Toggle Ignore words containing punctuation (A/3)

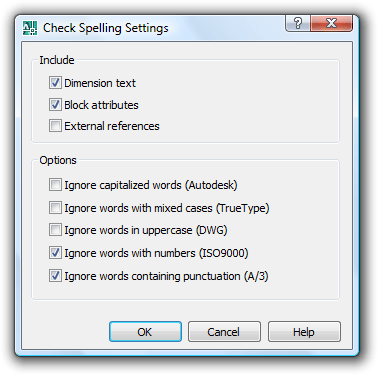coord(55,276)
